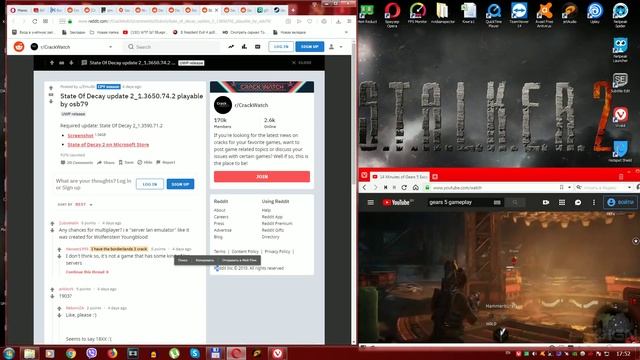Screen dimensions: 640x360
Task: Downvote the State Of Decay post
Action: pyautogui.click(x=51, y=101)
